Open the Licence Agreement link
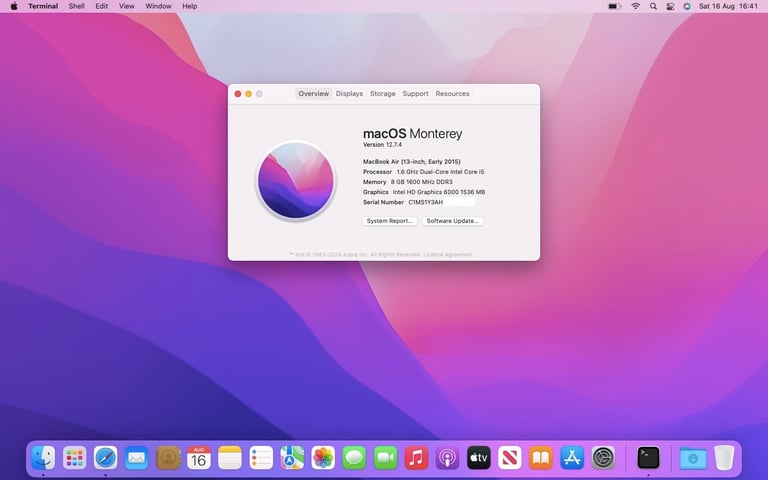The width and height of the screenshot is (768, 480). point(448,255)
